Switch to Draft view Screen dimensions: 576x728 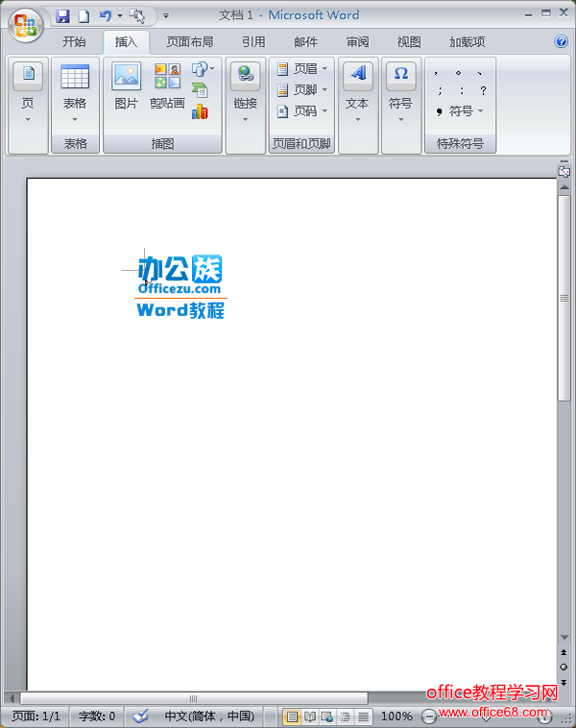coord(363,716)
